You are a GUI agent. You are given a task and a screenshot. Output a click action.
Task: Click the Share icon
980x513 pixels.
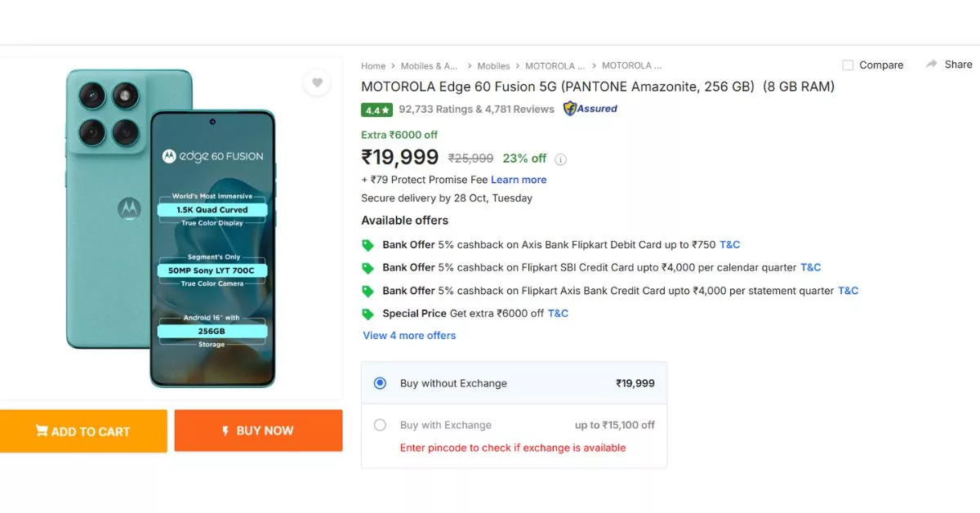point(932,64)
